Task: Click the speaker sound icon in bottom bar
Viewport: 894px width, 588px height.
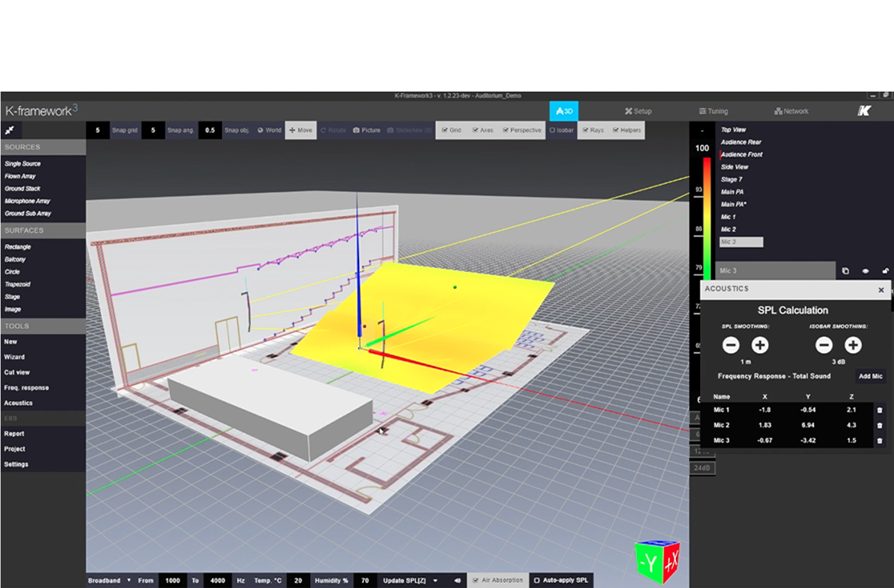Action: 457,581
